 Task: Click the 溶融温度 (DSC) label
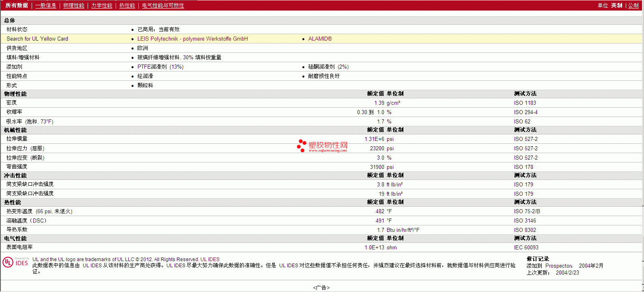[26, 221]
